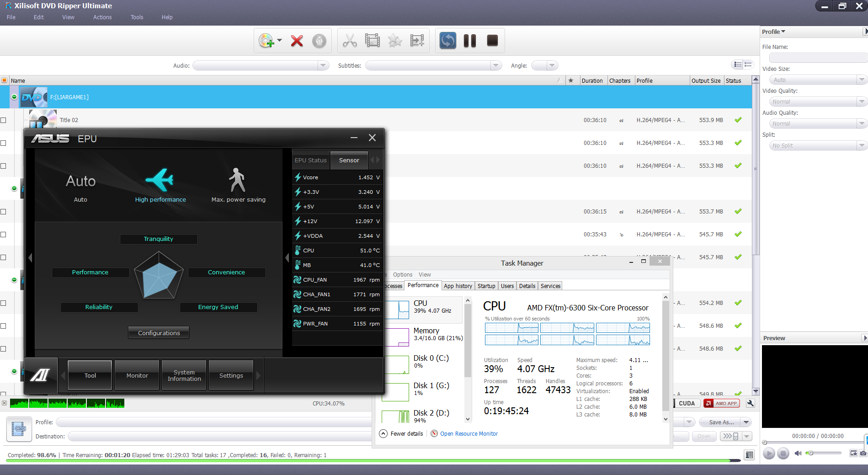Screen dimensions: 868x475
Task: Switch to the Startup tab in Task Manager
Action: pos(486,286)
